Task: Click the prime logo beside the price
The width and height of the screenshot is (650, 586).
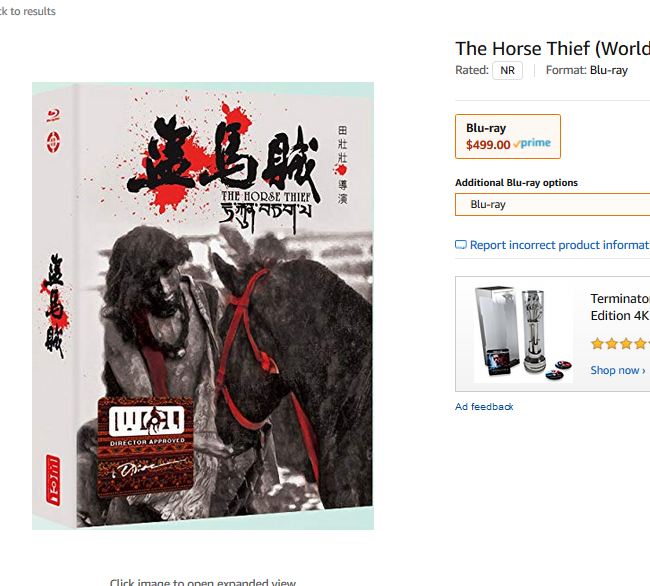Action: point(532,143)
